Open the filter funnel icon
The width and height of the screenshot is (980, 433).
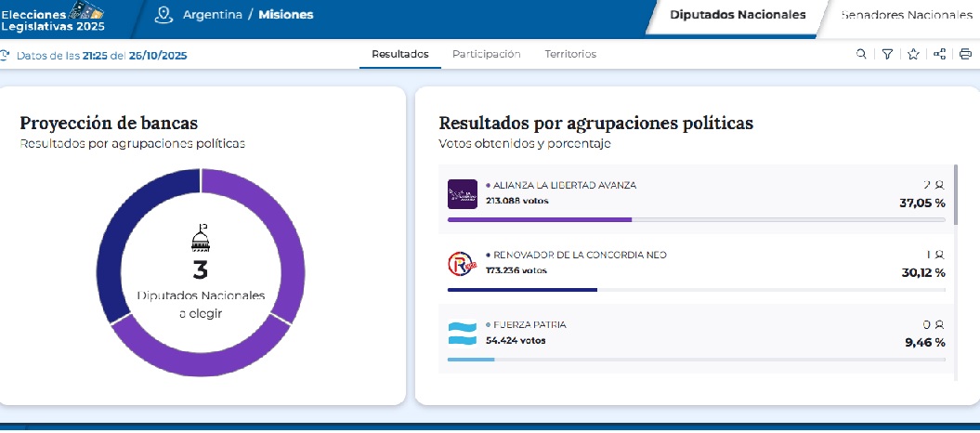(x=887, y=55)
